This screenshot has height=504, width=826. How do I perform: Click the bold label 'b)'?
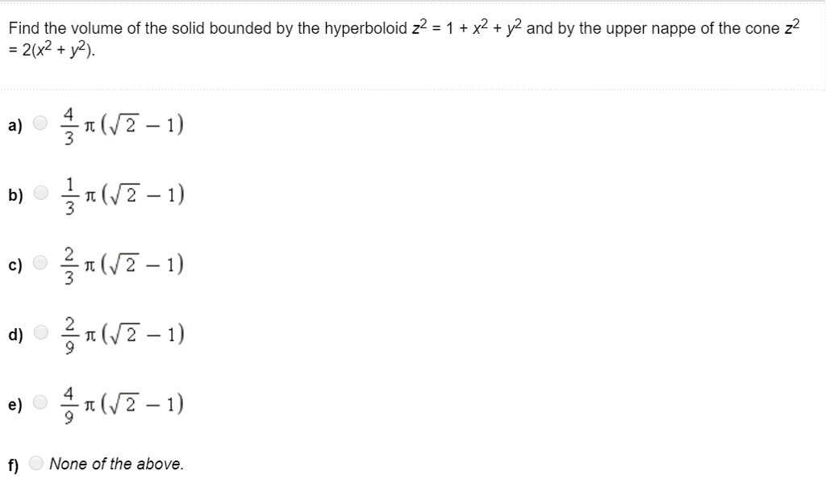coord(15,195)
